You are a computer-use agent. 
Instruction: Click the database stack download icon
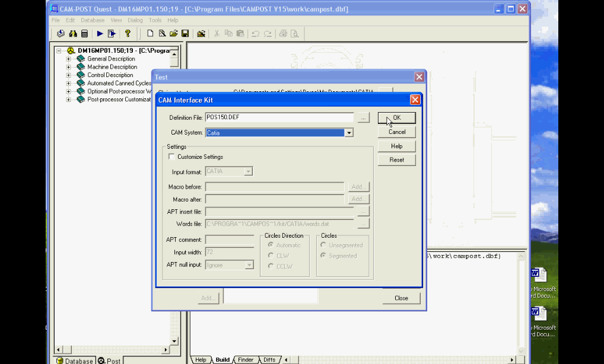(61, 33)
